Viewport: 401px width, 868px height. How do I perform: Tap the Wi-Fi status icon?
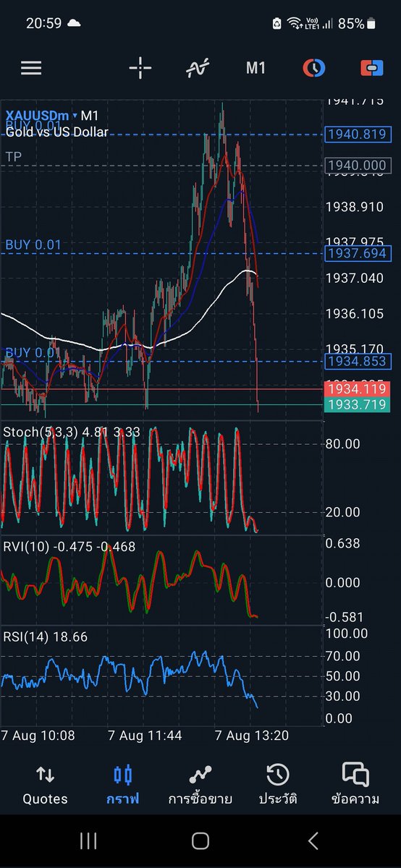tap(294, 23)
